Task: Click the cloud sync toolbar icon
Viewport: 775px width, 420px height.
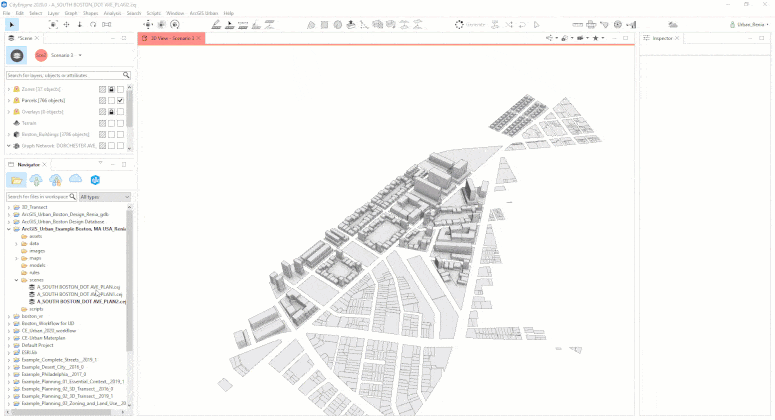Action: pos(673,24)
